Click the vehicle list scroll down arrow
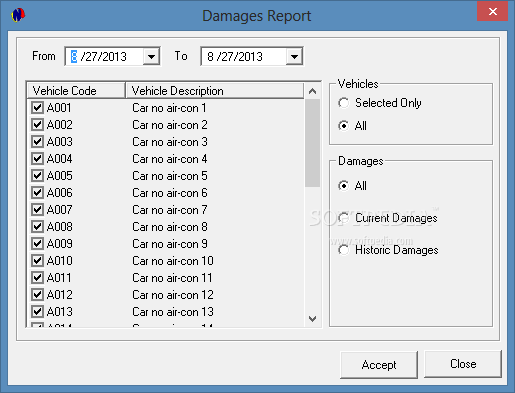The image size is (515, 393). (x=312, y=319)
